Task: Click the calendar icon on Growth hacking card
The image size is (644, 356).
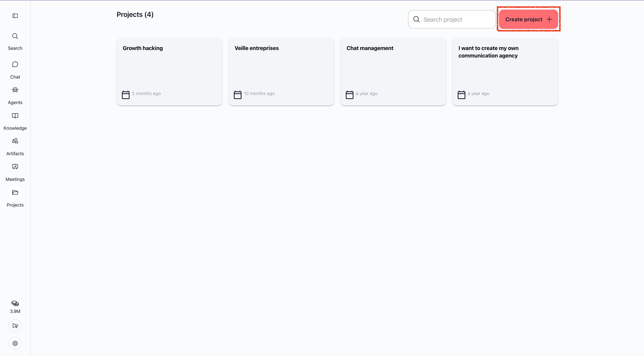Action: click(126, 95)
